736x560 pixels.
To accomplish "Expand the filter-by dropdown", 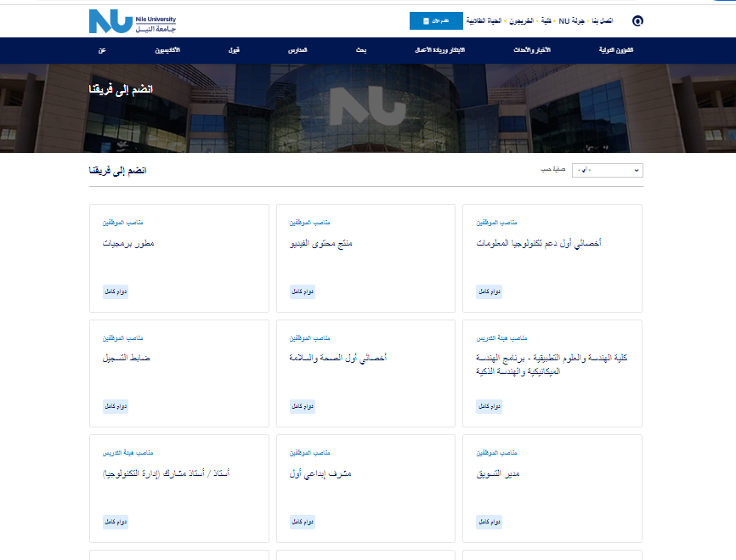I will coord(607,171).
